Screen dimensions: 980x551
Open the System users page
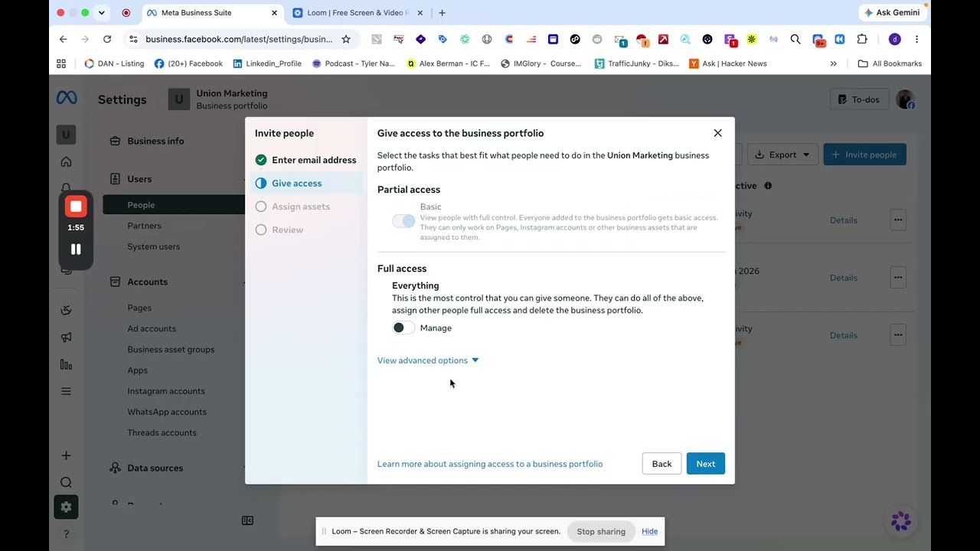(x=153, y=246)
